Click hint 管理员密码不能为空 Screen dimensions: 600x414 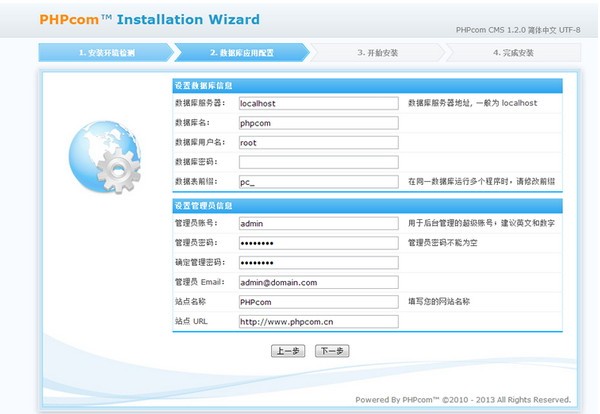[x=442, y=243]
